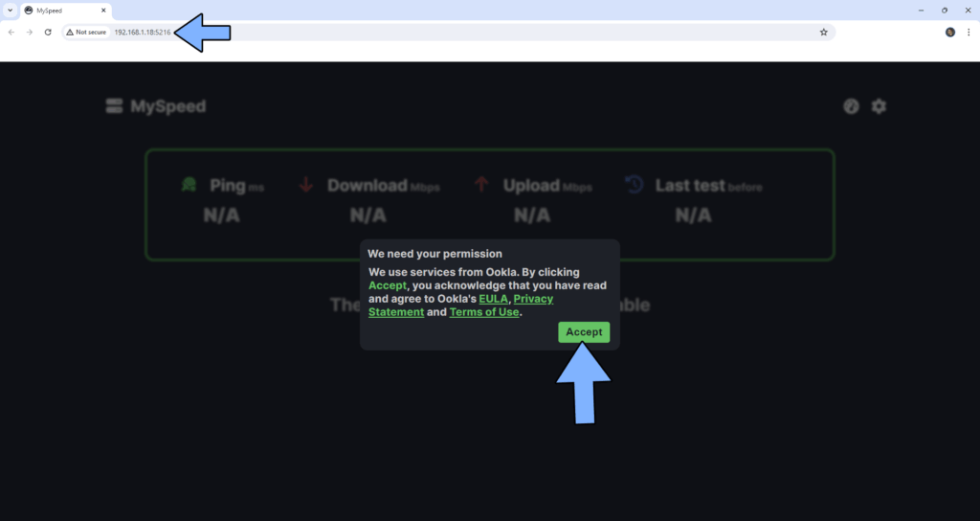980x521 pixels.
Task: Click the green Accept word in dialog text
Action: point(388,285)
